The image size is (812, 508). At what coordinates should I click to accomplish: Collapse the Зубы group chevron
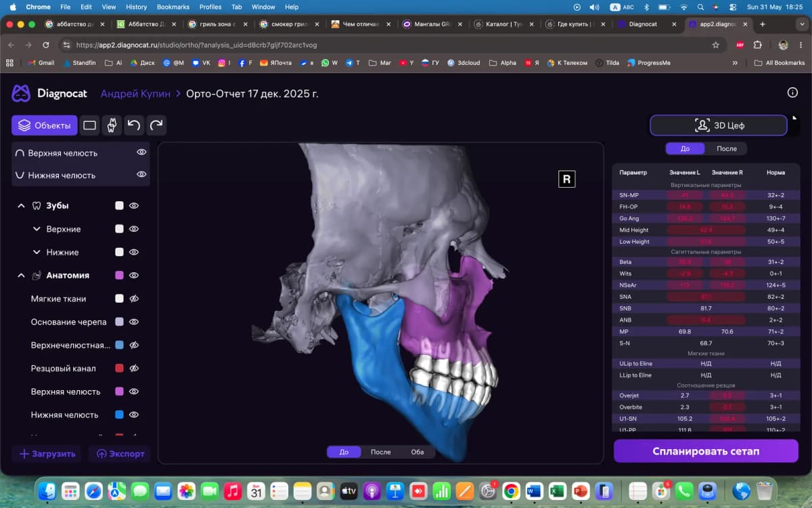coord(21,205)
